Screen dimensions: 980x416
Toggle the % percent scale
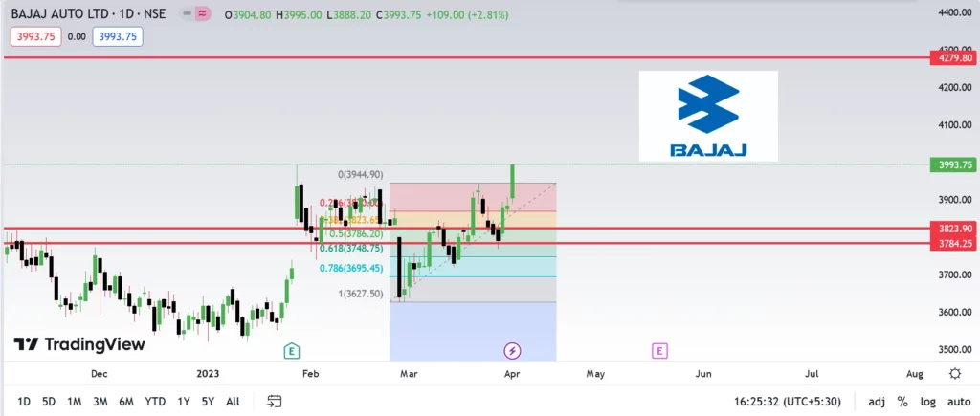[902, 401]
